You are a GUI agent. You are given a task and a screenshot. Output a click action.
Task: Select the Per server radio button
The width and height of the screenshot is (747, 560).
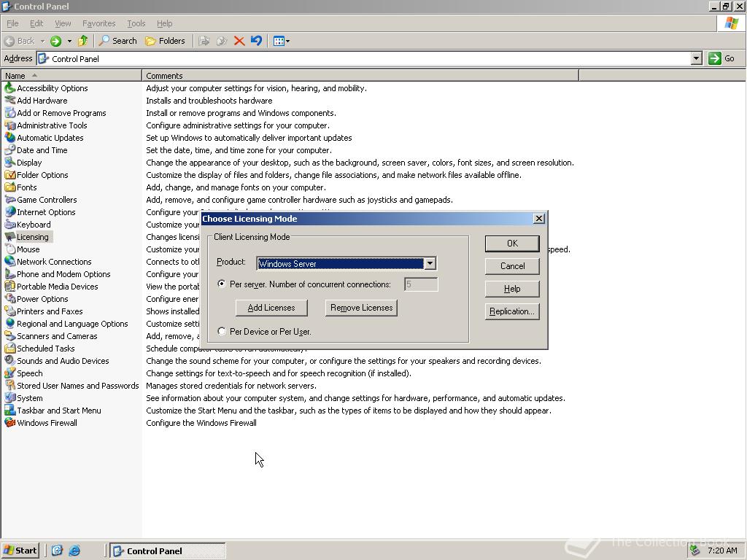(222, 284)
